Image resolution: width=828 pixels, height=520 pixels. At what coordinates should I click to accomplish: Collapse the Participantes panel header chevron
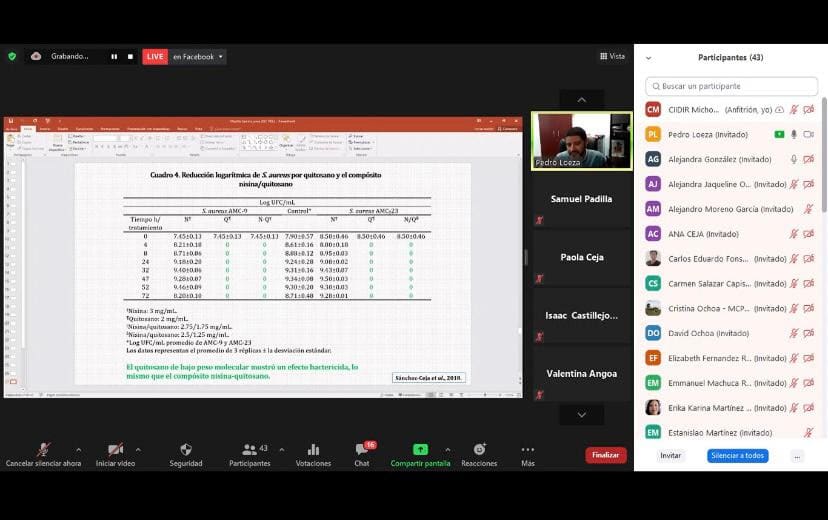point(648,58)
